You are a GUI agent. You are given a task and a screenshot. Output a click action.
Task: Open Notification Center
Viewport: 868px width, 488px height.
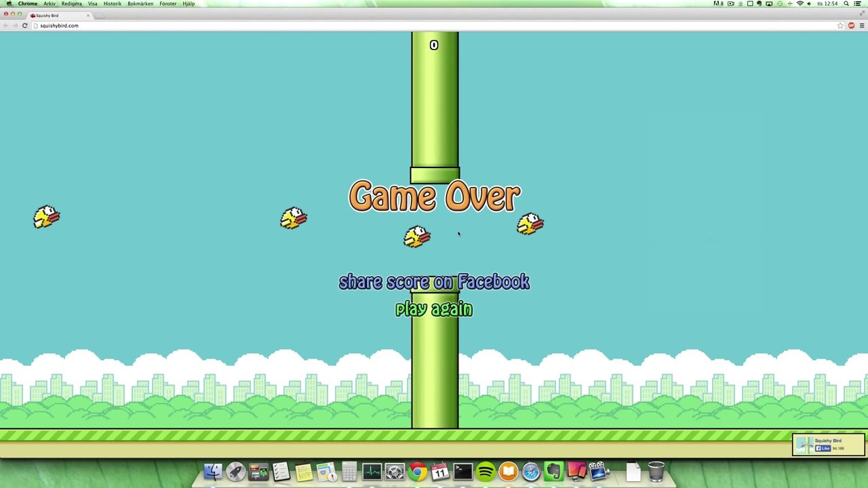click(x=857, y=3)
